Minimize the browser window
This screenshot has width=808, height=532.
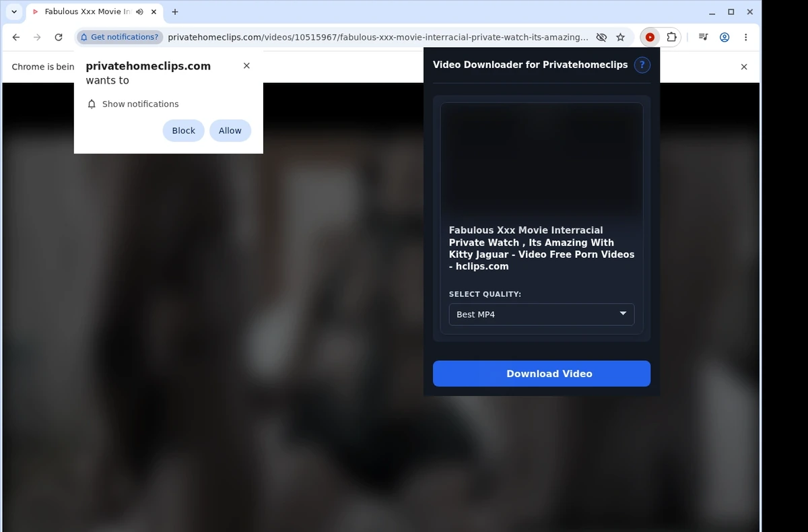click(712, 11)
